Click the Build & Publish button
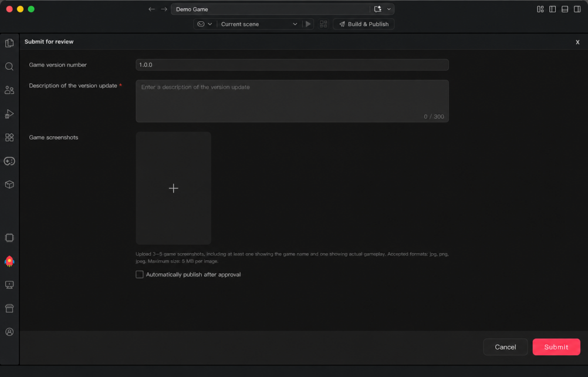The height and width of the screenshot is (377, 588). (363, 24)
